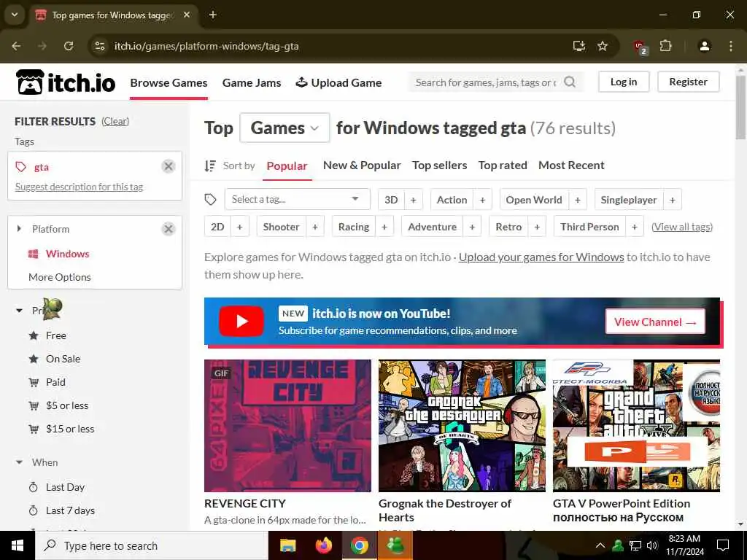
Task: Open Firefox from taskbar
Action: click(x=324, y=545)
